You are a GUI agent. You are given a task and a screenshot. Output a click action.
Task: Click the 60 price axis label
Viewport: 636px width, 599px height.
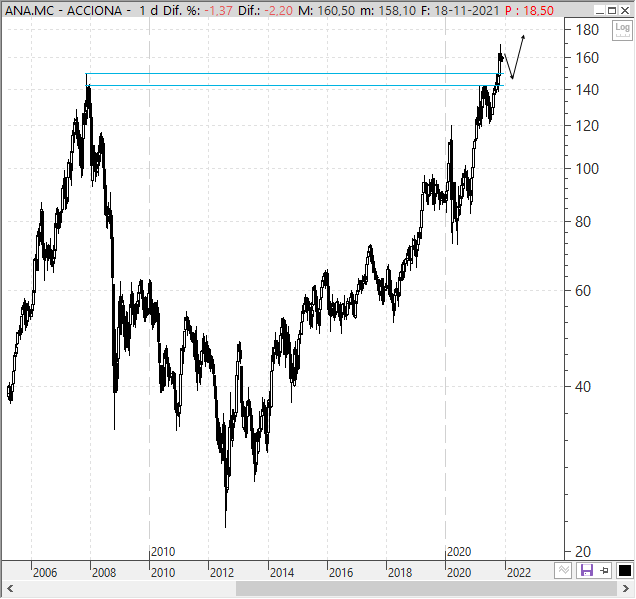click(583, 291)
